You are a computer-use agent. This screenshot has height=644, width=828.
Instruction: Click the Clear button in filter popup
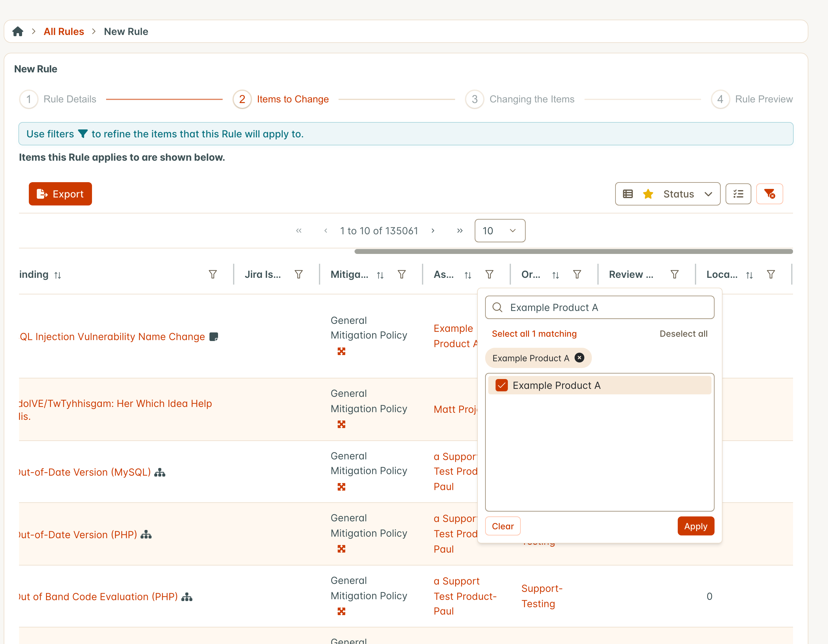502,526
